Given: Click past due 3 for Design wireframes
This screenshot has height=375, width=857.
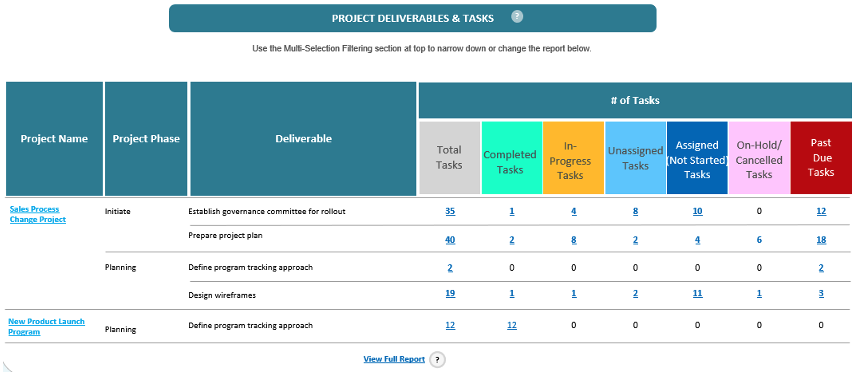Looking at the screenshot, I should pyautogui.click(x=821, y=294).
